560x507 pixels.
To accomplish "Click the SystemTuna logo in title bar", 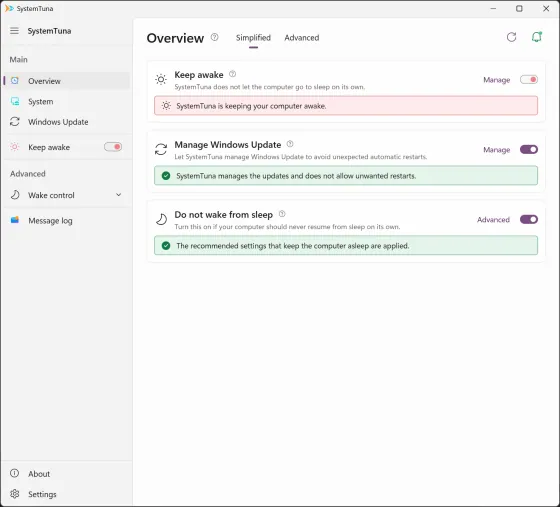I will (x=9, y=8).
